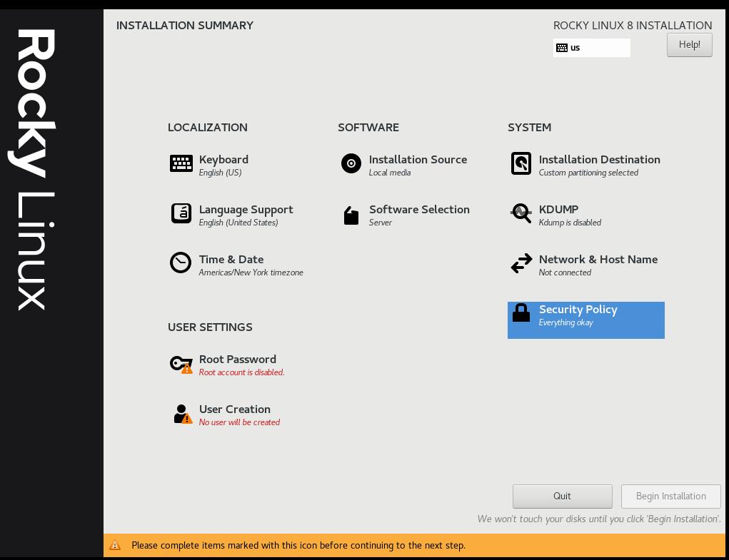
Task: Click the warning triangle on User Creation
Action: click(187, 417)
